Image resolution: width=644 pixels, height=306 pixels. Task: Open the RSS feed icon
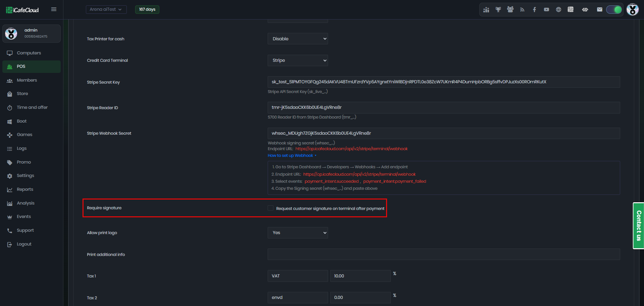tap(522, 9)
